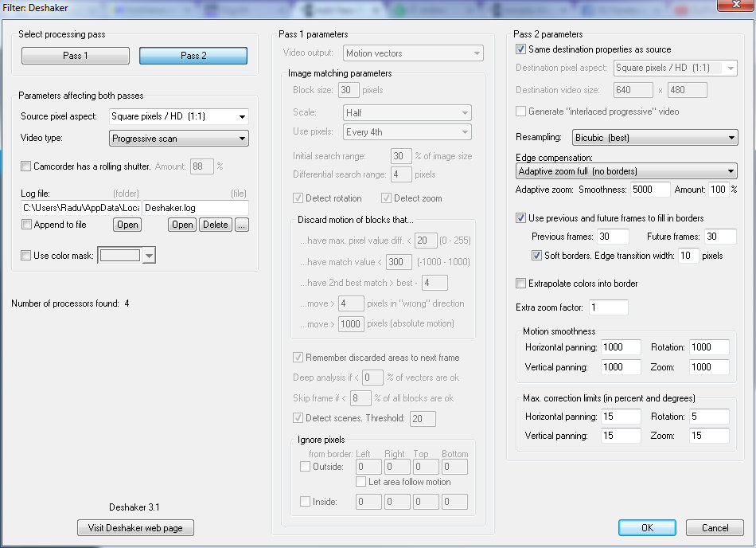Enable Generate interlaced progressive video

click(x=520, y=112)
